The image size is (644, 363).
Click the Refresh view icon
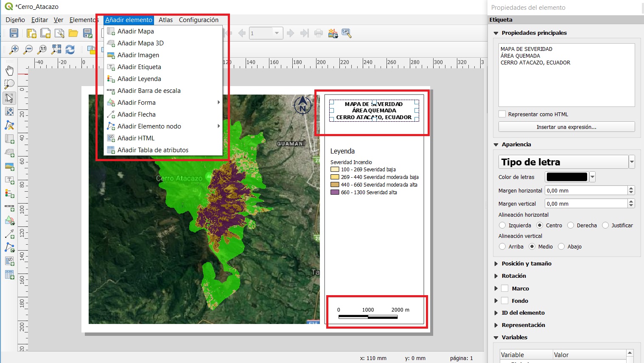[x=70, y=50]
